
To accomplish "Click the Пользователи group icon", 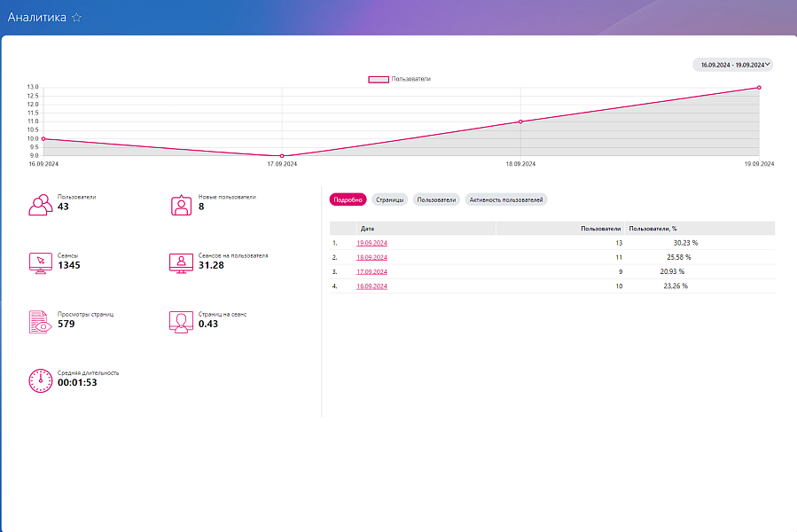I will (41, 205).
